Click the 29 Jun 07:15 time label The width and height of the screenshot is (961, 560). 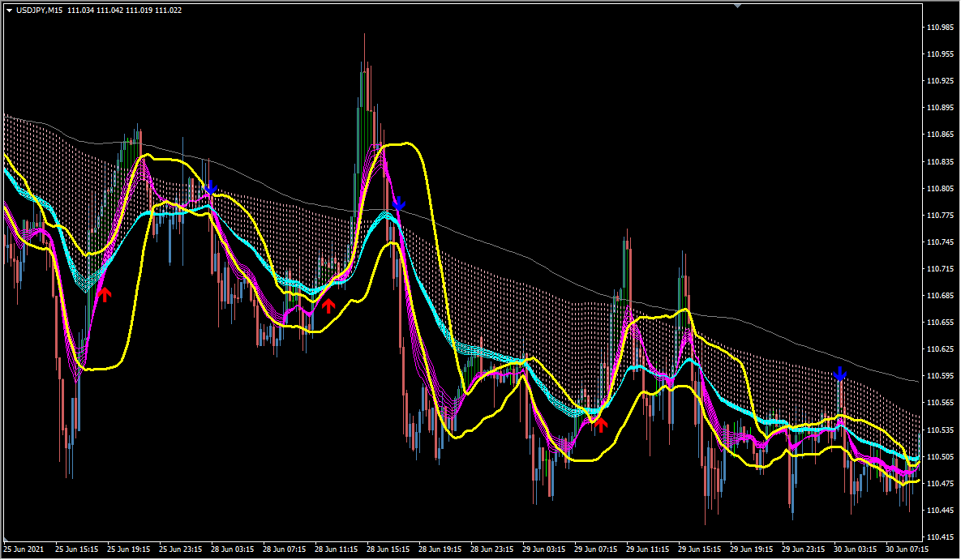pyautogui.click(x=596, y=549)
